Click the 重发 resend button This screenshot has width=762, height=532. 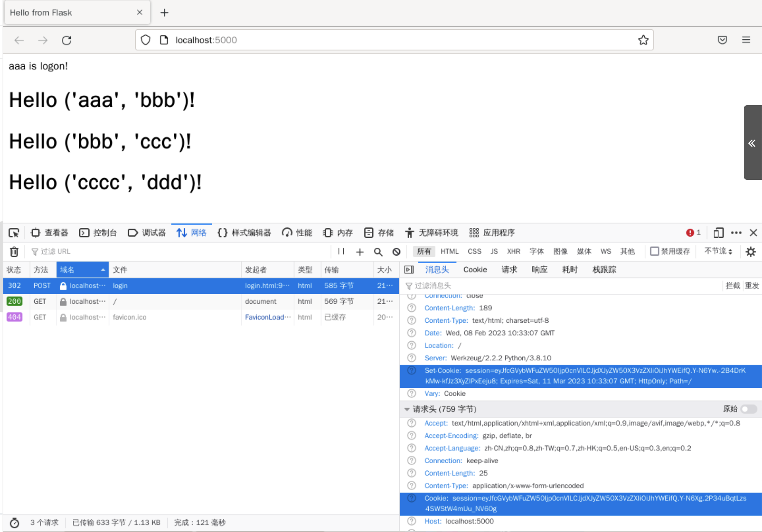pos(752,286)
